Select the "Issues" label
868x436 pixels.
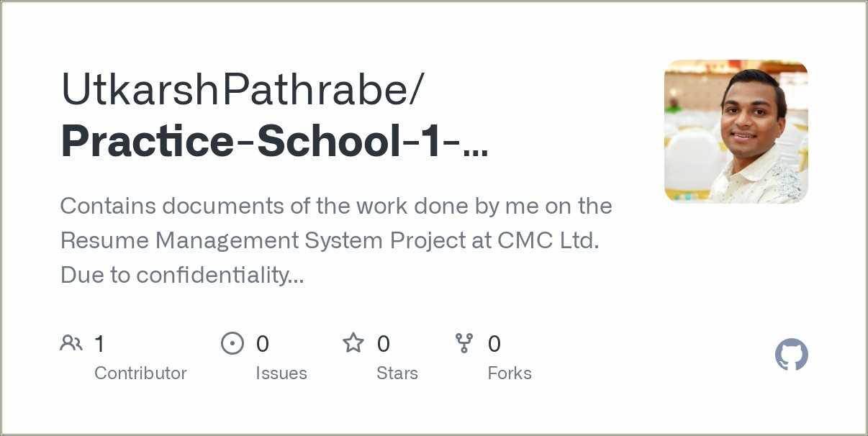coord(281,373)
